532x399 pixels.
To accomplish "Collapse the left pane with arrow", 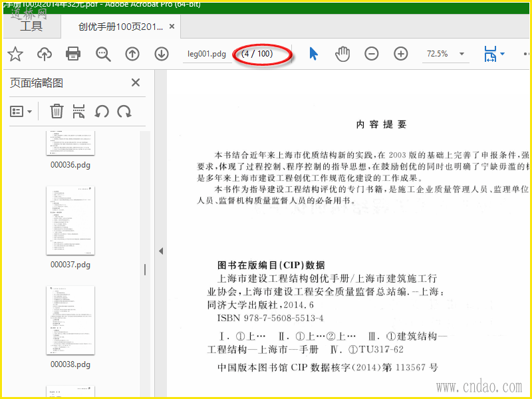I will pyautogui.click(x=161, y=251).
